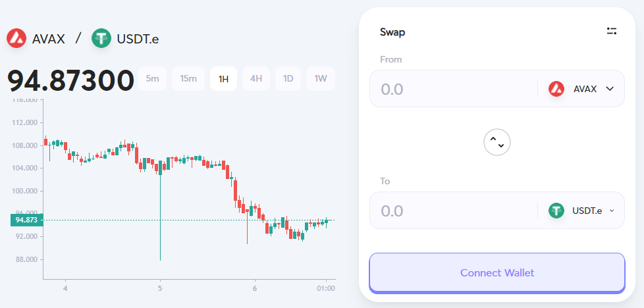
Task: Click the AVAX / USDT.e pair title text
Action: [x=82, y=38]
